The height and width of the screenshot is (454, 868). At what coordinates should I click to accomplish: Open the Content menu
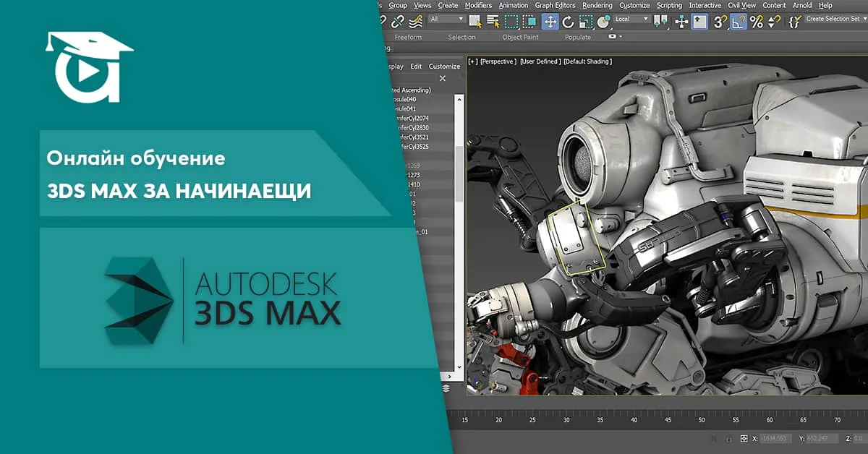(774, 5)
